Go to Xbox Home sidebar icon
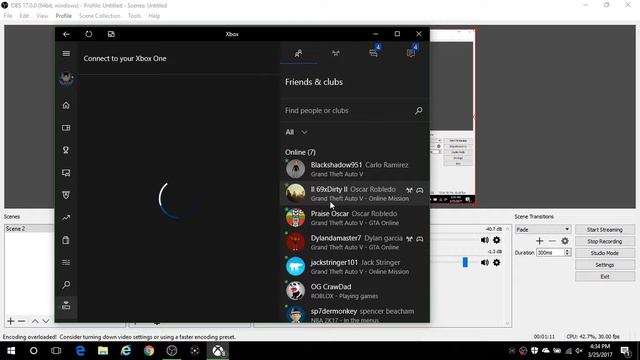The height and width of the screenshot is (360, 640). point(66,105)
